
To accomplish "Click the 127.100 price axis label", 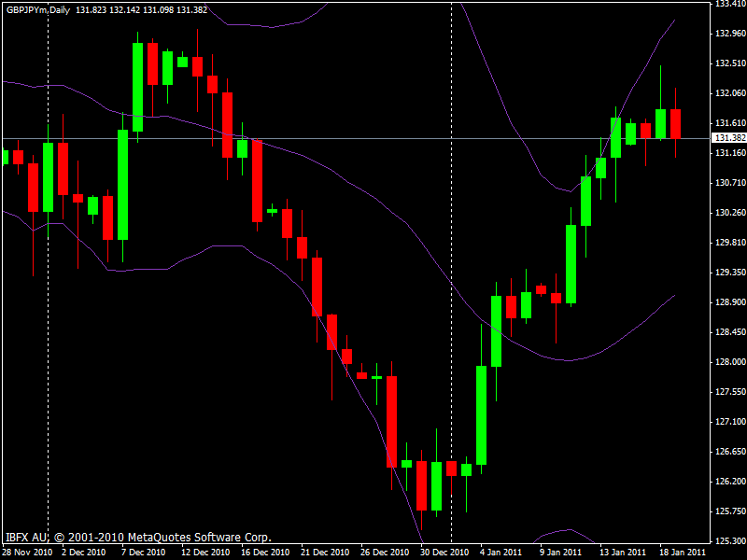I will pyautogui.click(x=730, y=422).
